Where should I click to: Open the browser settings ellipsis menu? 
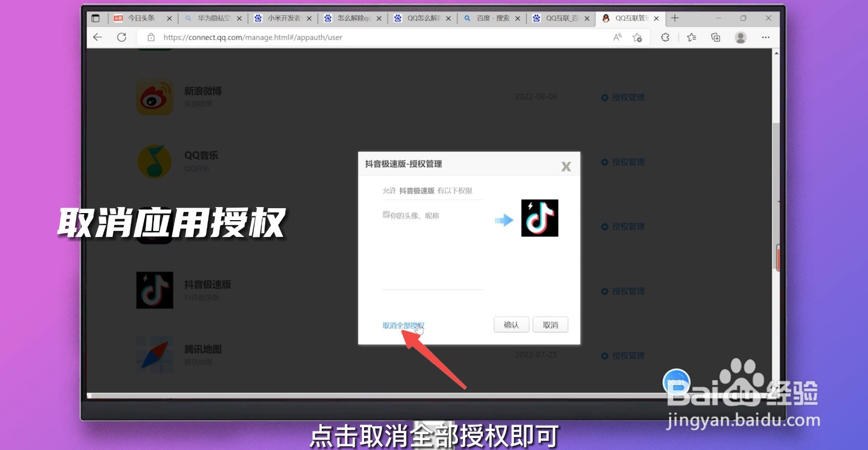click(x=765, y=37)
